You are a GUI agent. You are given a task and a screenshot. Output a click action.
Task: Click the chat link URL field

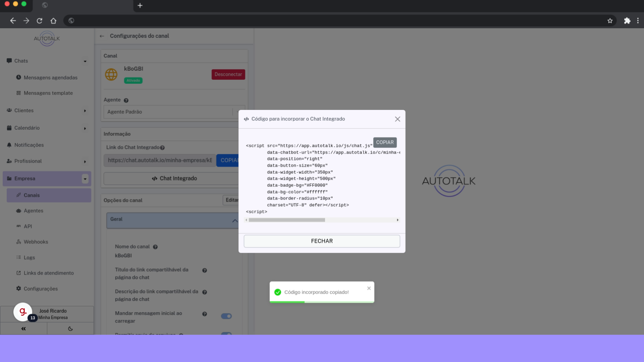pos(160,160)
